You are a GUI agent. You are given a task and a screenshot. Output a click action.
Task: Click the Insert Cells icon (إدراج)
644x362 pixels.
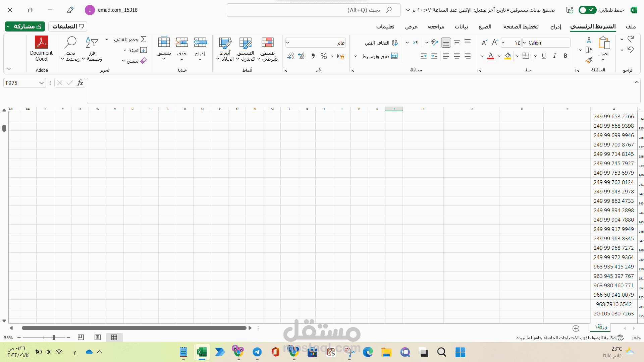(200, 43)
